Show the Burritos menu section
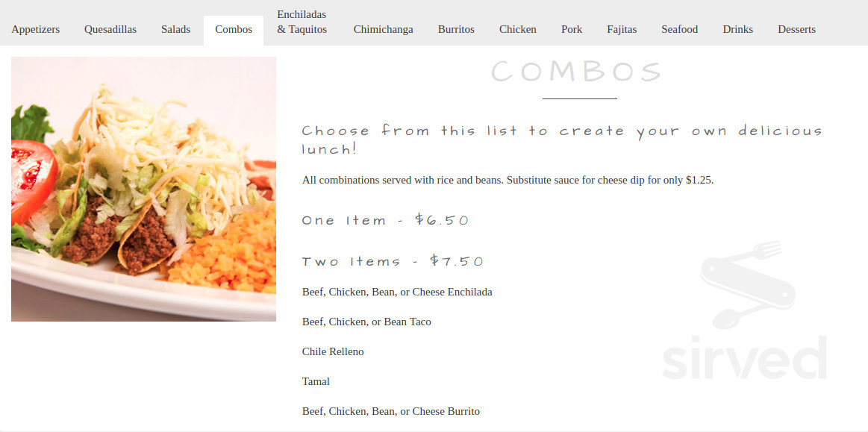This screenshot has width=868, height=432. click(456, 30)
